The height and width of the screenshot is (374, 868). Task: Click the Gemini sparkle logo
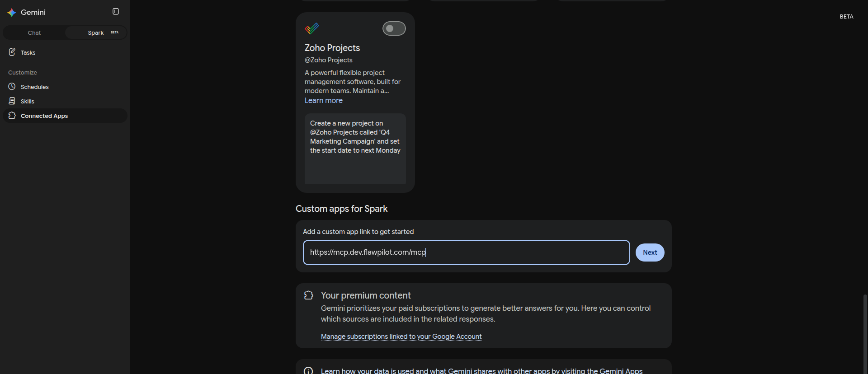point(12,13)
